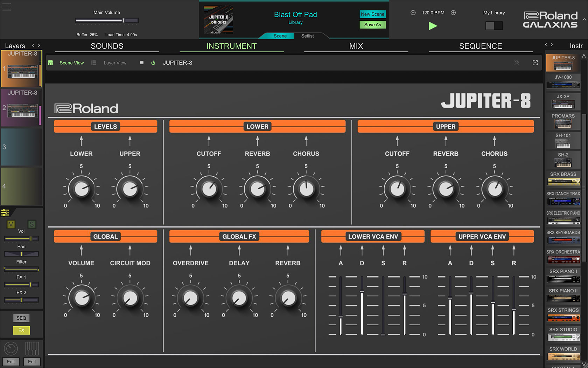
Task: Expand the Layers panel right arrow
Action: (x=39, y=45)
